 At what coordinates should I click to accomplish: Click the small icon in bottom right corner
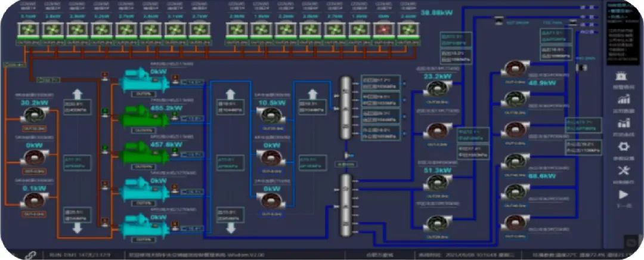click(x=630, y=242)
